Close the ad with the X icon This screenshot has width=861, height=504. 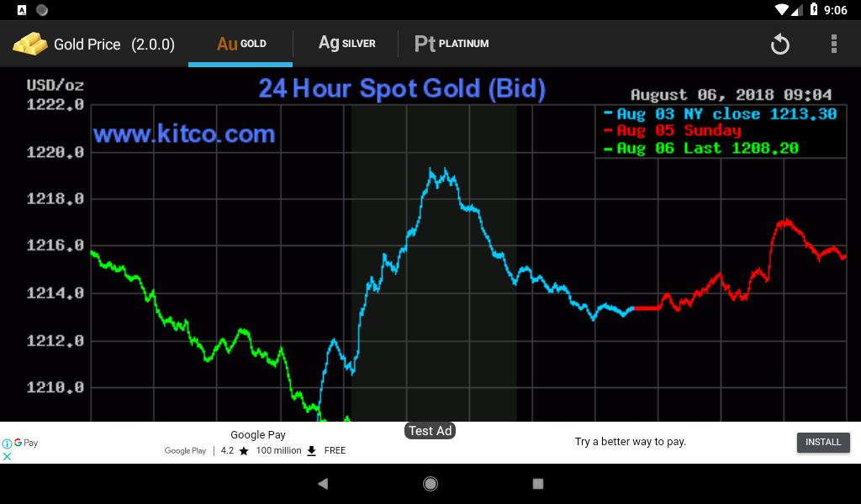[x=7, y=456]
